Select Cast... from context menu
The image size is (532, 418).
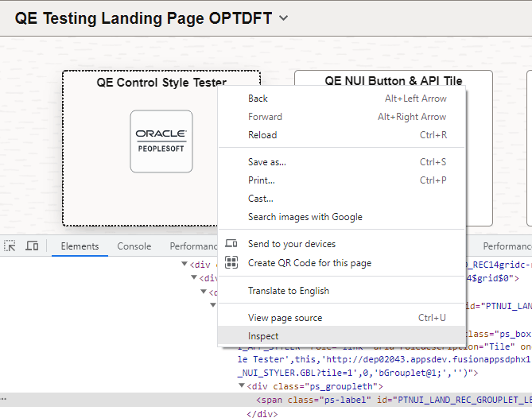coord(341,199)
